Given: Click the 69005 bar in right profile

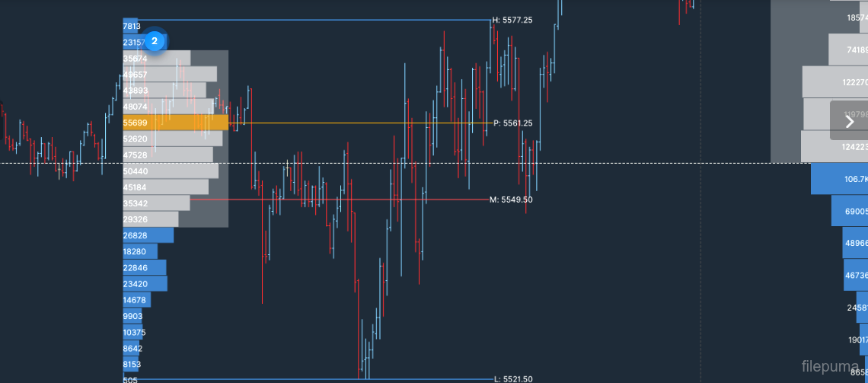Looking at the screenshot, I should coord(849,211).
